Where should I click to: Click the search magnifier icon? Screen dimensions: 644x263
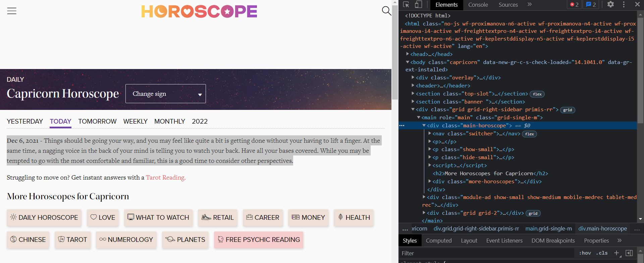tap(386, 11)
